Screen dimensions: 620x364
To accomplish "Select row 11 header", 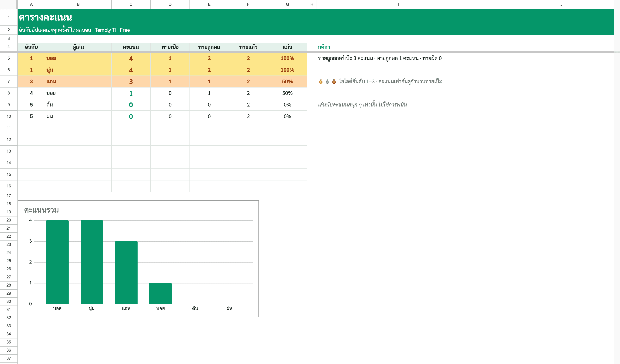I will tap(9, 128).
